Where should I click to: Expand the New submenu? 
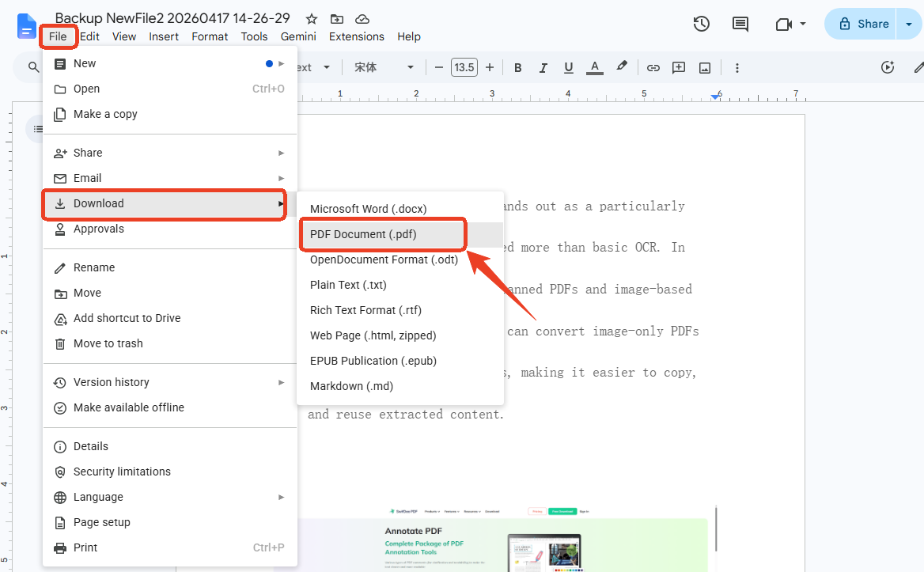tap(170, 63)
